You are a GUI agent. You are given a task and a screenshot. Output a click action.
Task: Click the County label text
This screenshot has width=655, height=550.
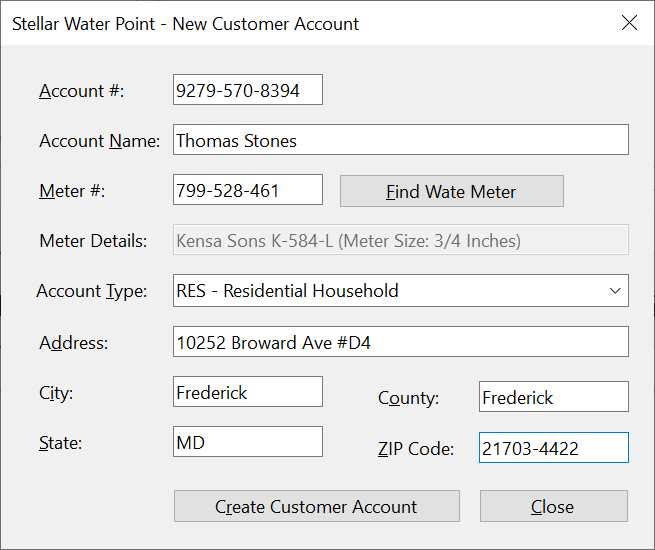coord(409,398)
